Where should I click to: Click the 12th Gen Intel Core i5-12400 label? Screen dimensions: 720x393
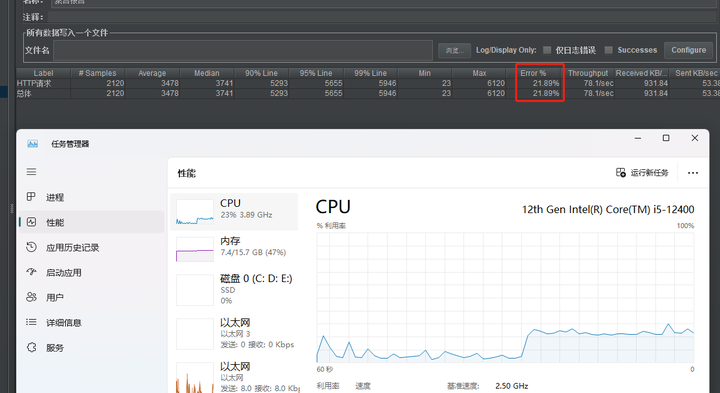[608, 209]
